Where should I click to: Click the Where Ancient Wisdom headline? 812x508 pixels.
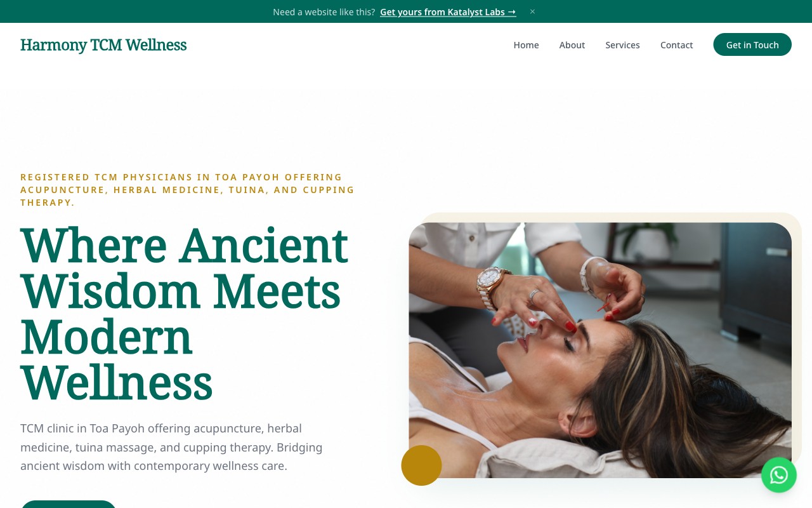click(x=184, y=314)
